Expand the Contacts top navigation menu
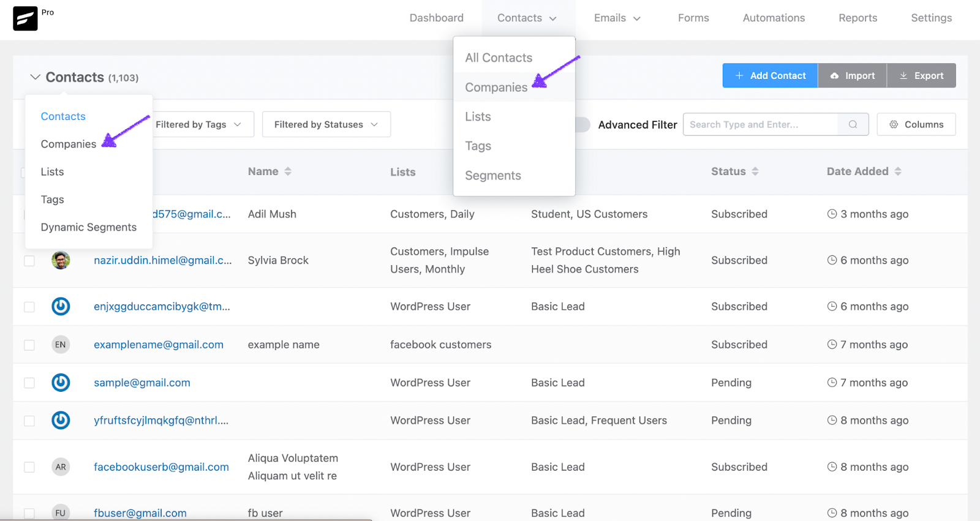This screenshot has width=980, height=521. click(x=527, y=18)
